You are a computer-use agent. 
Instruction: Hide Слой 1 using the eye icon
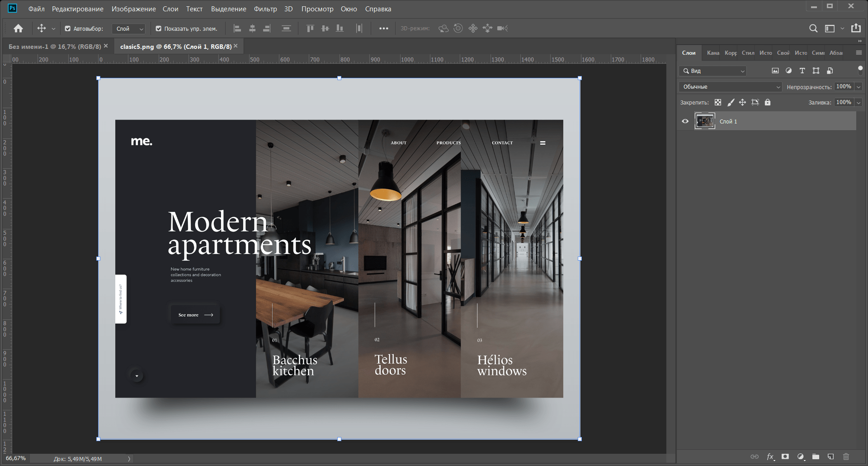[x=685, y=121]
